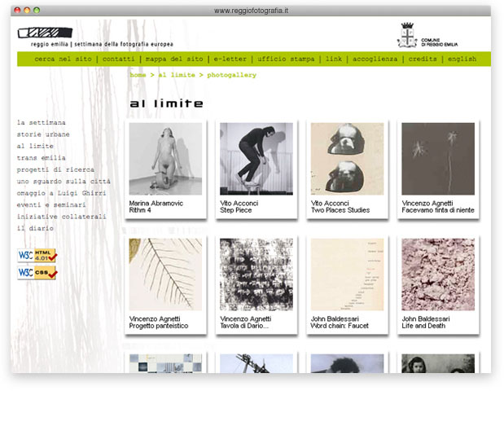Open 'progetti di ricerca' sidebar link
Image resolution: width=504 pixels, height=426 pixels.
pyautogui.click(x=55, y=169)
